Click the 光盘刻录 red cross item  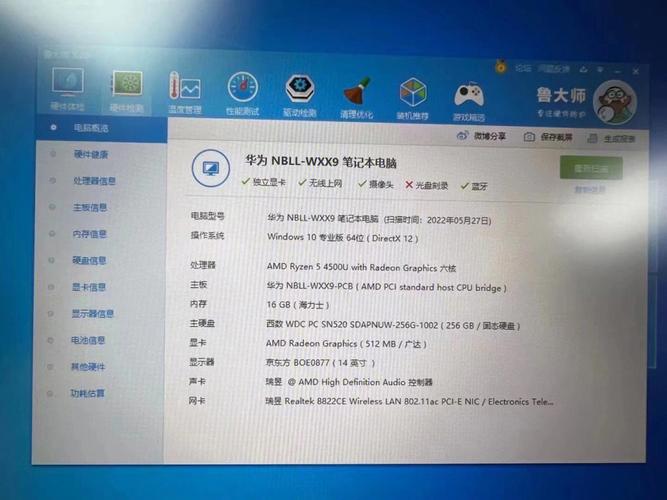point(426,185)
